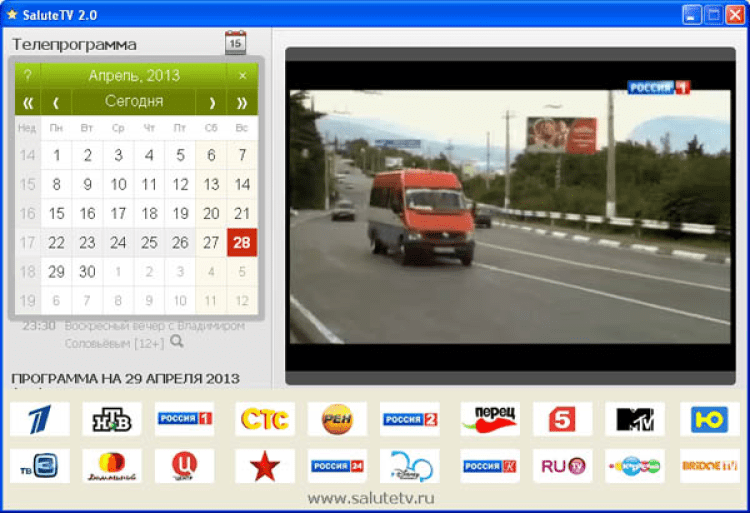This screenshot has height=513, width=750.
Task: Switch to the НТВ channel
Action: pos(112,419)
